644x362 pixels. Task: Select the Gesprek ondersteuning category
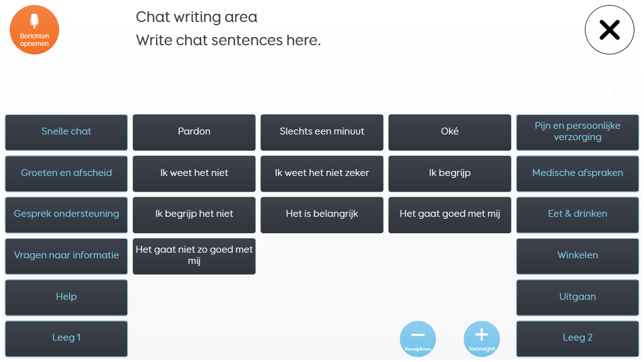pyautogui.click(x=67, y=215)
